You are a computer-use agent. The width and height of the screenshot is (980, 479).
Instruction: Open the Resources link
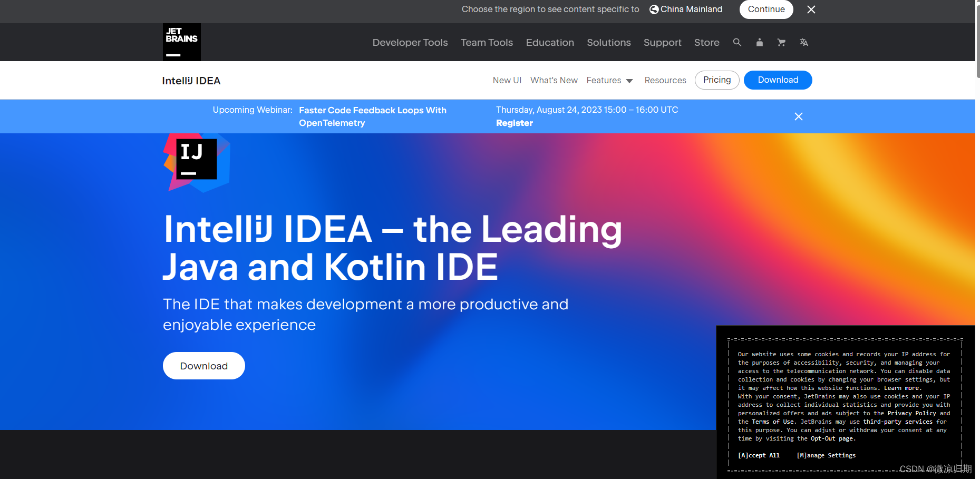(x=665, y=80)
